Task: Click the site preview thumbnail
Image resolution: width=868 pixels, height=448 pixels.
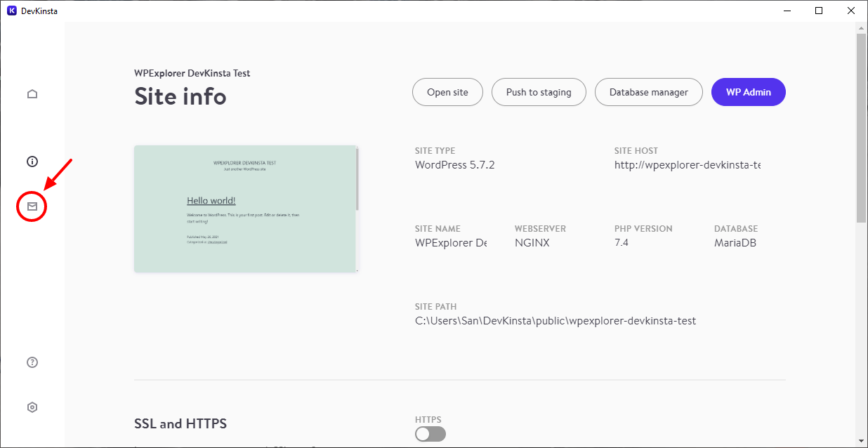Action: pyautogui.click(x=246, y=209)
